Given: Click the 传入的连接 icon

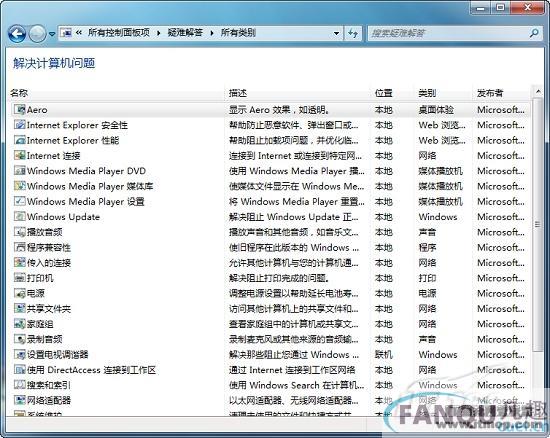Looking at the screenshot, I should click(x=19, y=262).
